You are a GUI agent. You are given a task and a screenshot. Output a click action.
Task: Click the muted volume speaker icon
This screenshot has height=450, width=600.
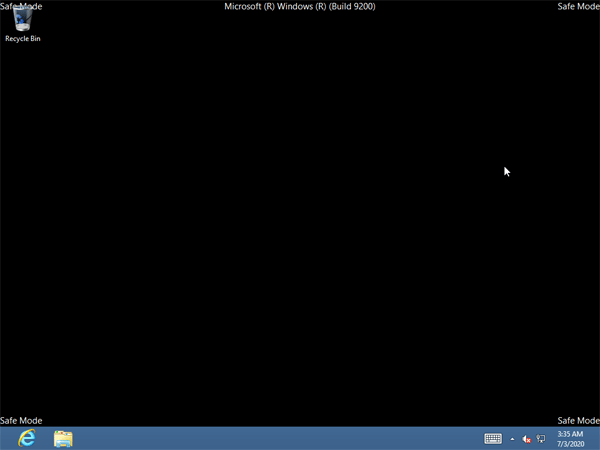527,439
